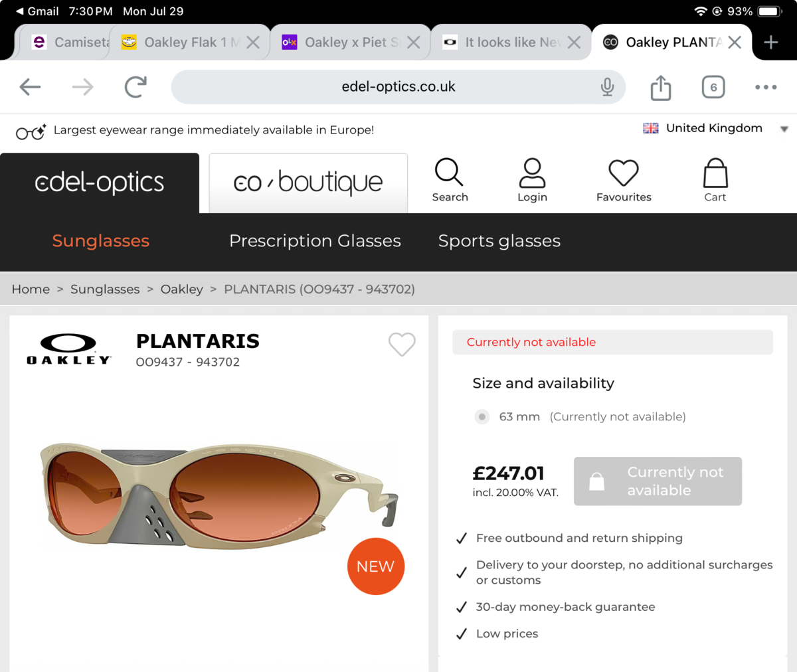Click the edel-optics.co.uk address field

(398, 87)
